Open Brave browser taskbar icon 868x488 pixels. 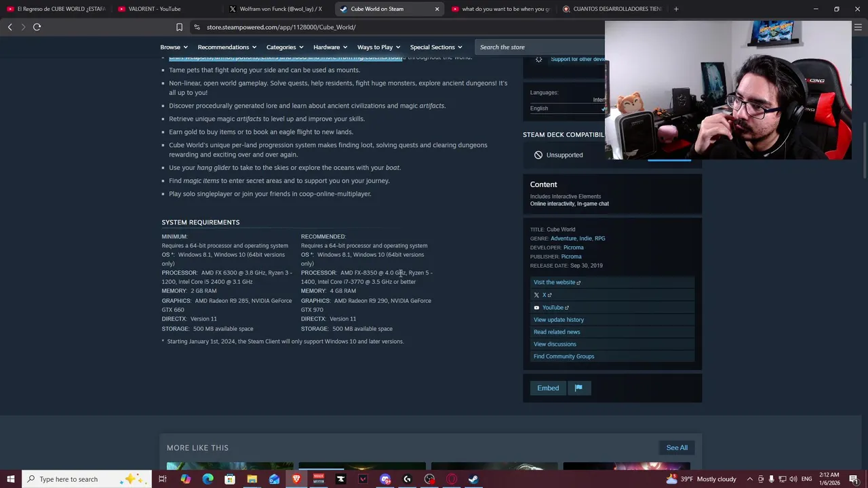296,479
